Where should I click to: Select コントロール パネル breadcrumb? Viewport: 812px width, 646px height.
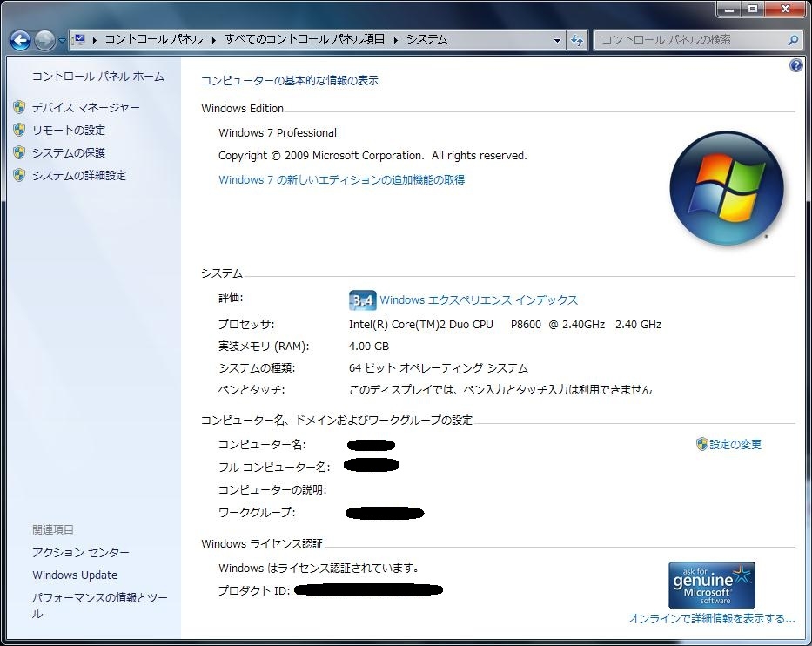154,39
